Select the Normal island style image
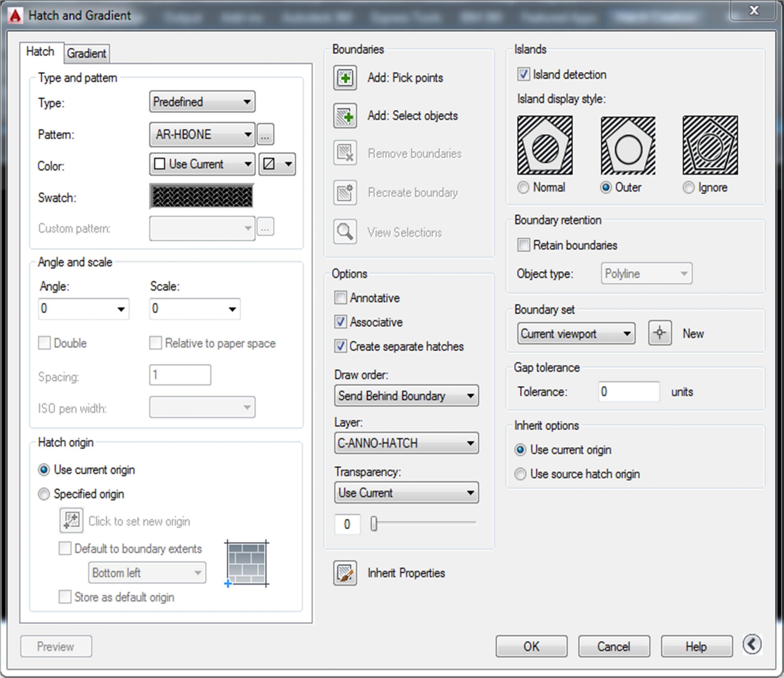The image size is (784, 678). [x=545, y=145]
